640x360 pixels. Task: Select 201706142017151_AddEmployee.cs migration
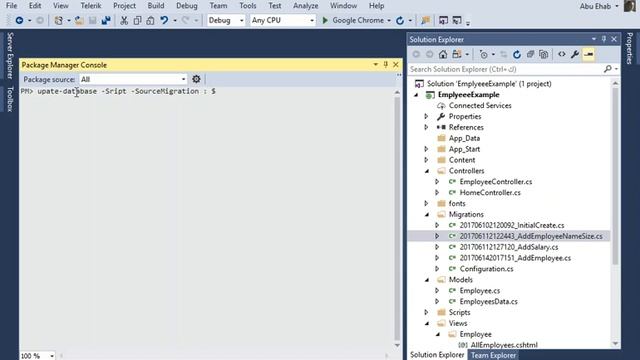515,258
